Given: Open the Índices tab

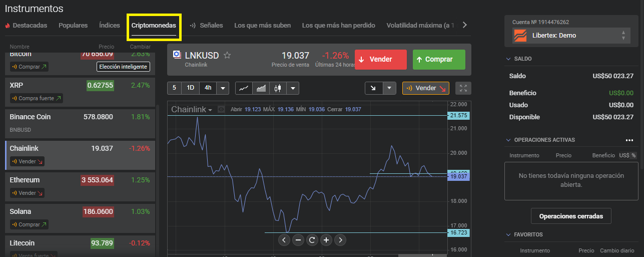Looking at the screenshot, I should 110,26.
